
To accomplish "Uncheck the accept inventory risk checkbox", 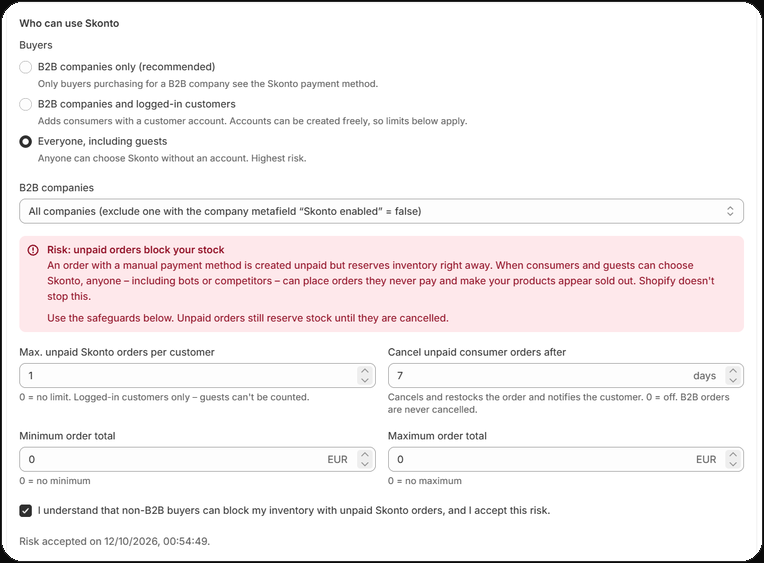I will click(x=25, y=511).
